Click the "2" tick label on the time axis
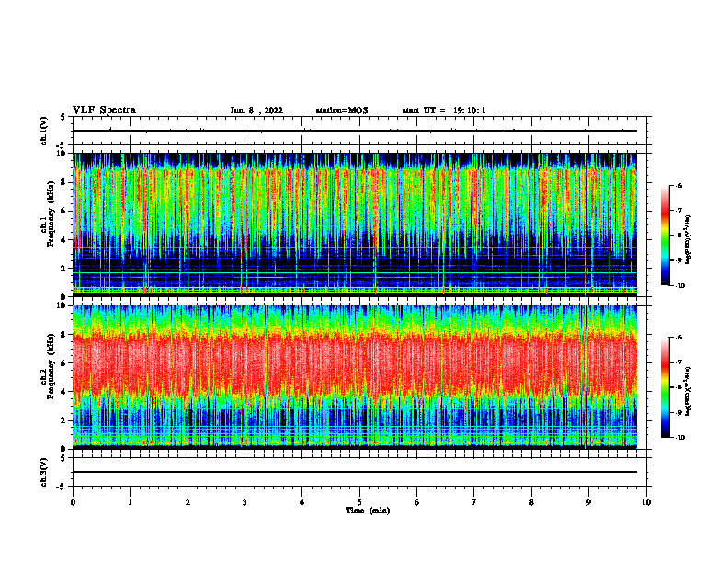Image resolution: width=728 pixels, height=563 pixels. point(188,502)
